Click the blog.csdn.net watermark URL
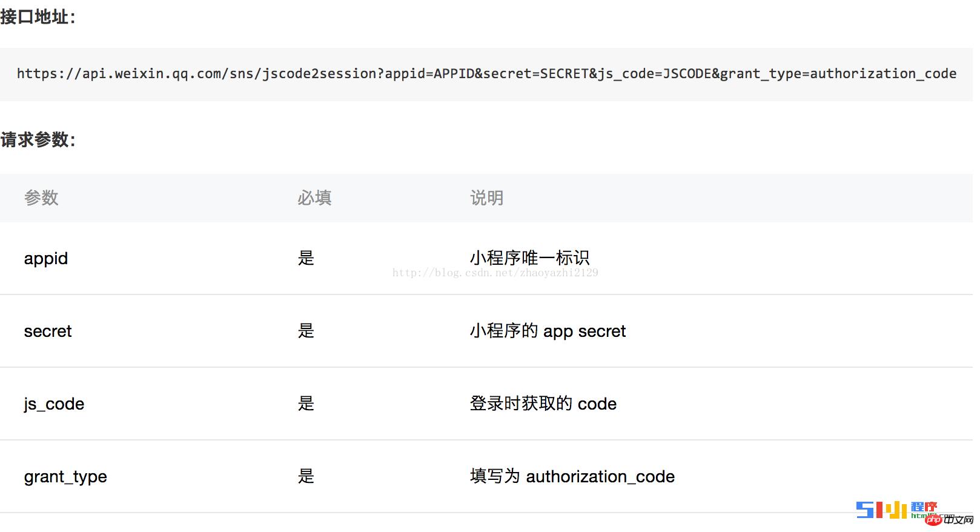 coord(495,273)
